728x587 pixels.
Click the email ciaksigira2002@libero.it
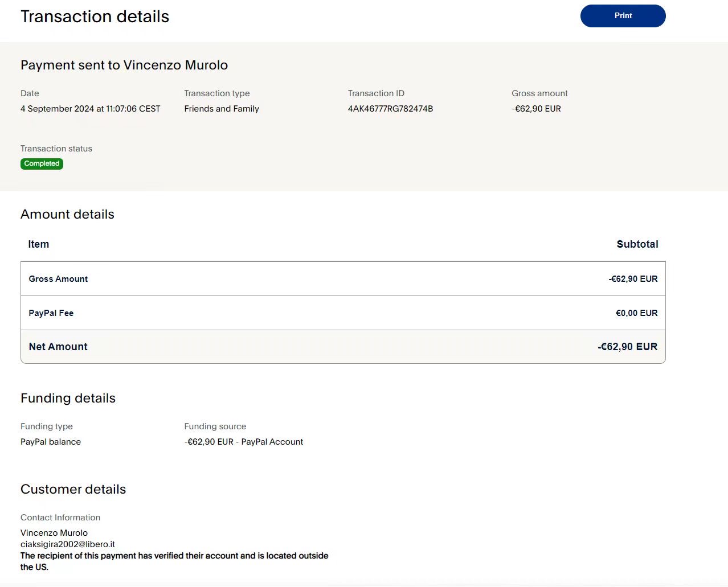point(68,544)
